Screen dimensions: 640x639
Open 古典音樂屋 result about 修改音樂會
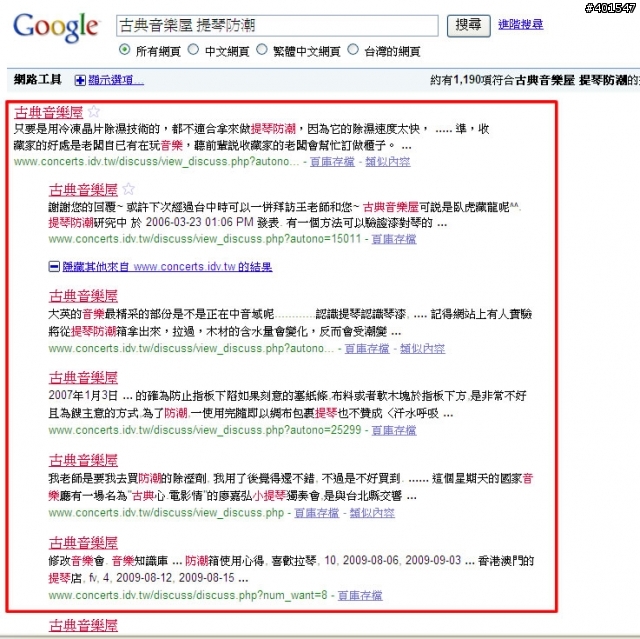point(83,543)
